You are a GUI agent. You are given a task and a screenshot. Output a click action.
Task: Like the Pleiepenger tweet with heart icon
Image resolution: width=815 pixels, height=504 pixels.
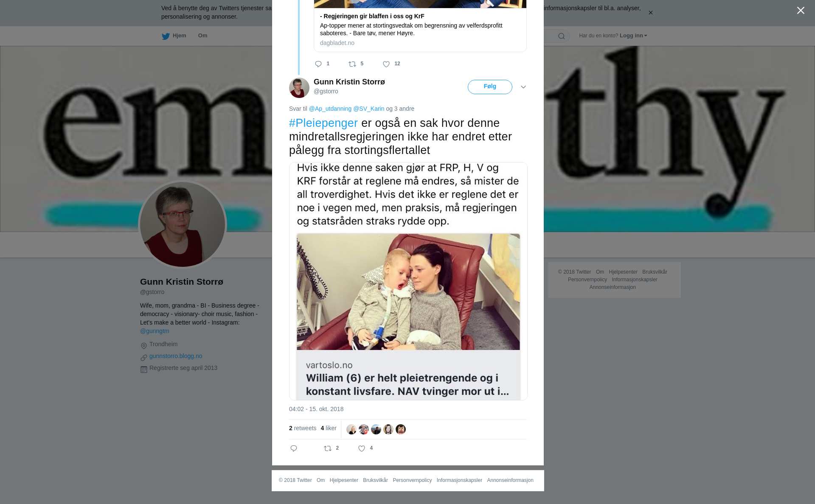pos(362,448)
